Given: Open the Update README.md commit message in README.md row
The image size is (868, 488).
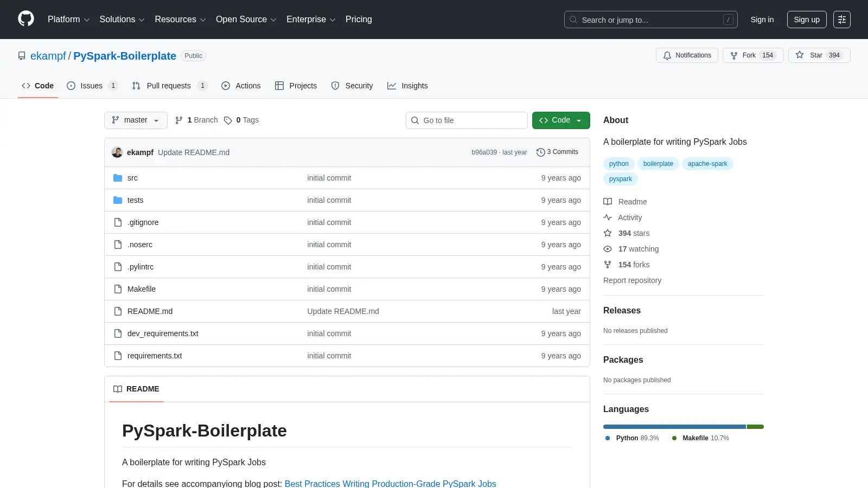Looking at the screenshot, I should coord(343,311).
